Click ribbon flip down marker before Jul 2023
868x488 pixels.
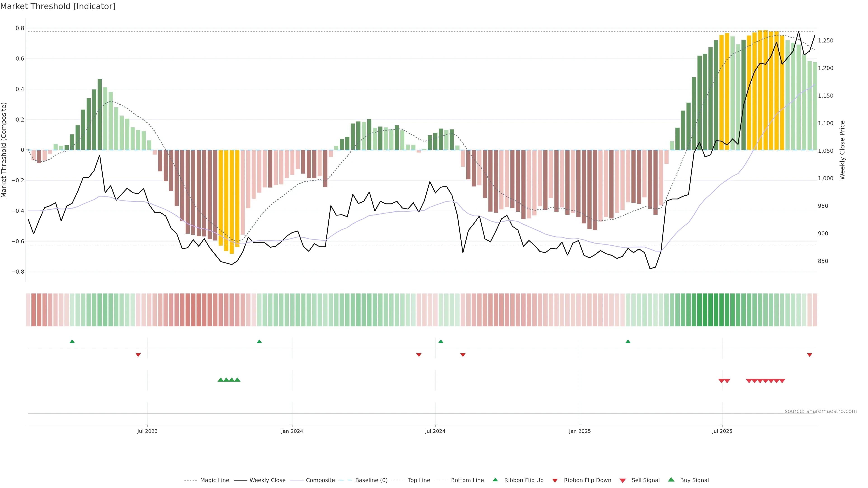138,355
